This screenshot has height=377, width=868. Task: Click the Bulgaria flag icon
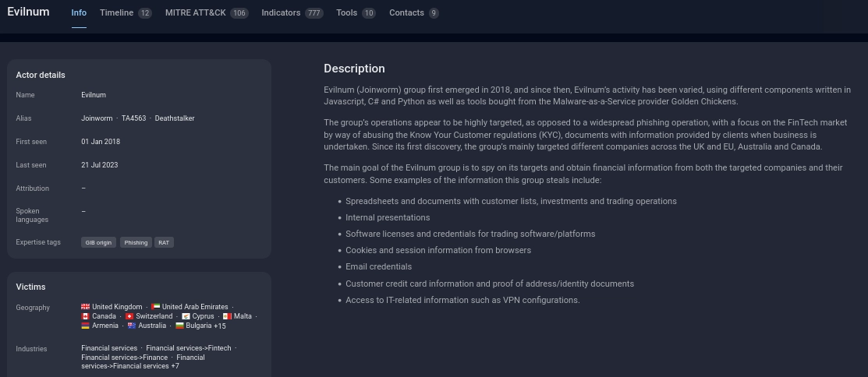point(179,326)
